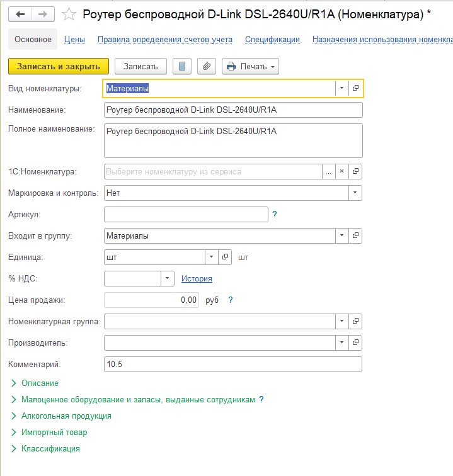The width and height of the screenshot is (453, 476).
Task: Click the Номенклатурная группа field
Action: tap(220, 321)
